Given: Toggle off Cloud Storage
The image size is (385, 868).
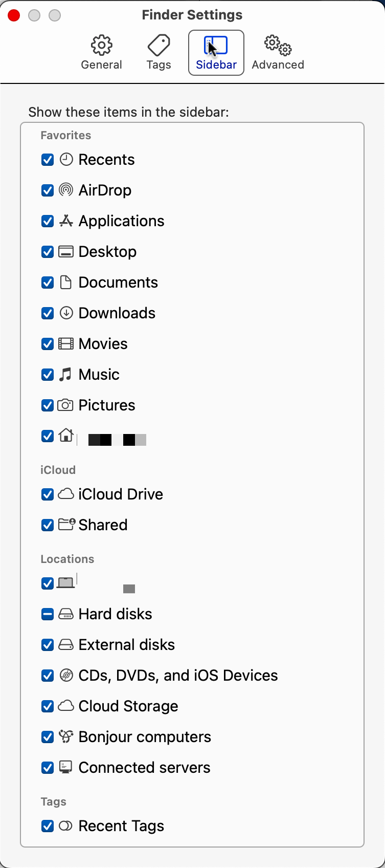Looking at the screenshot, I should (x=47, y=706).
